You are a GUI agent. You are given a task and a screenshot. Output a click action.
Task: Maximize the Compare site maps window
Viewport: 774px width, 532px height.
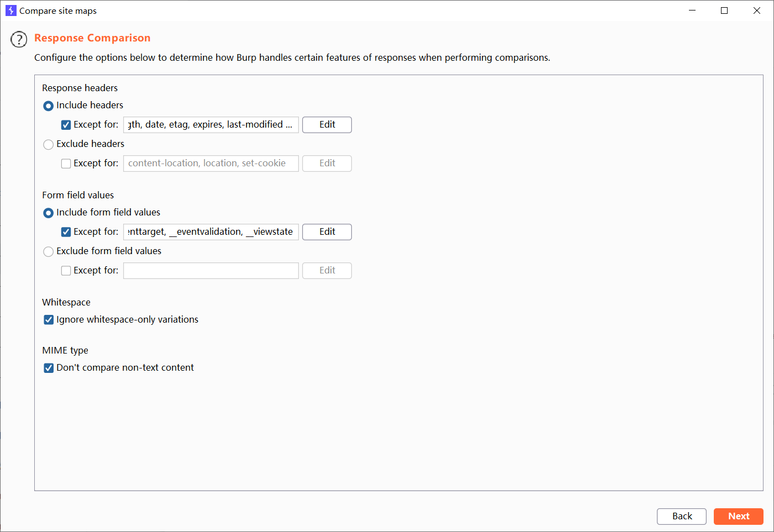click(724, 10)
